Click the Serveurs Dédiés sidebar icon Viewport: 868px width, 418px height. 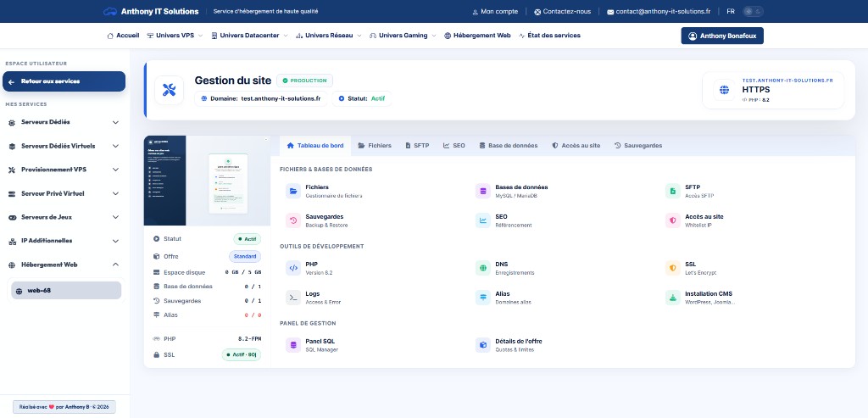pos(12,122)
